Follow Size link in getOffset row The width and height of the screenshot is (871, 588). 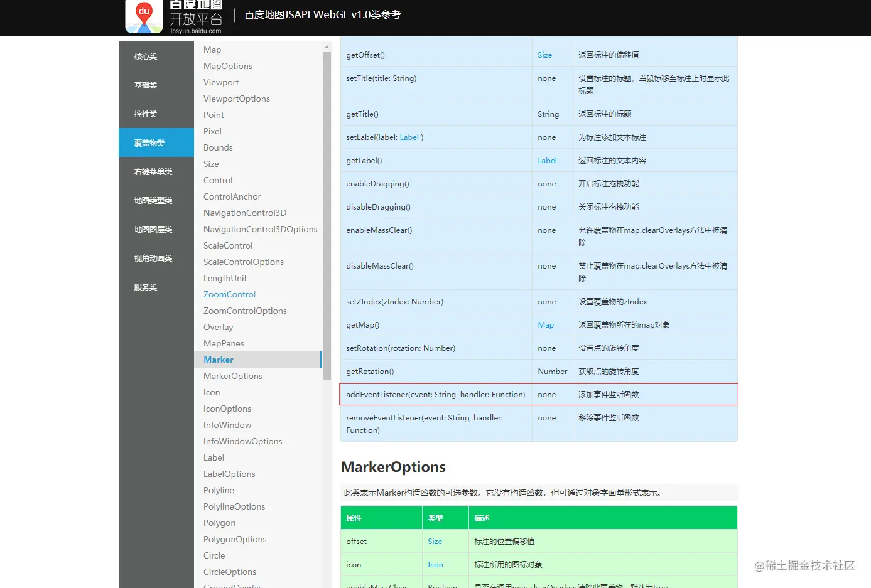(544, 55)
